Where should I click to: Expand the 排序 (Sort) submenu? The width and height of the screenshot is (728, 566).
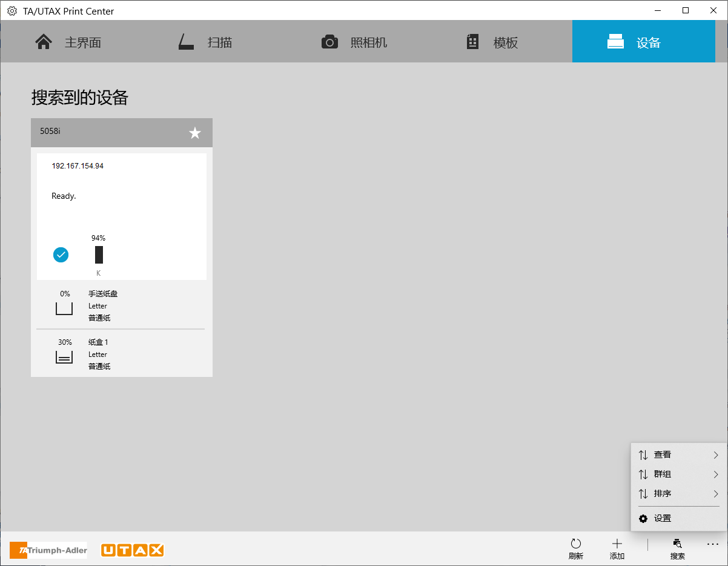pyautogui.click(x=677, y=493)
